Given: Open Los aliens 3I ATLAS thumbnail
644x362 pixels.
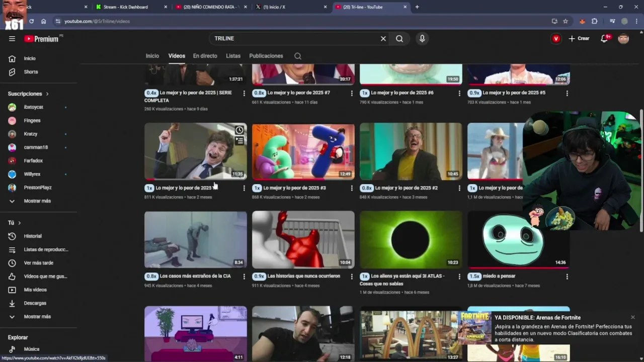Looking at the screenshot, I should (x=411, y=240).
